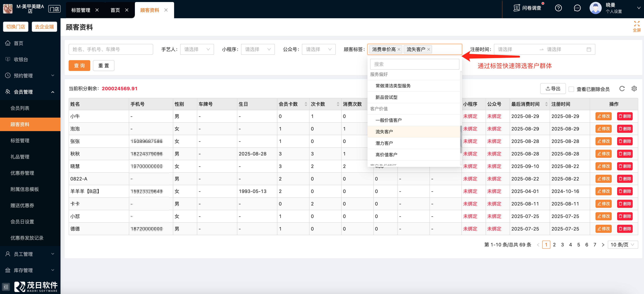
Task: Open calendar icon in 注册时间 field
Action: pos(589,50)
